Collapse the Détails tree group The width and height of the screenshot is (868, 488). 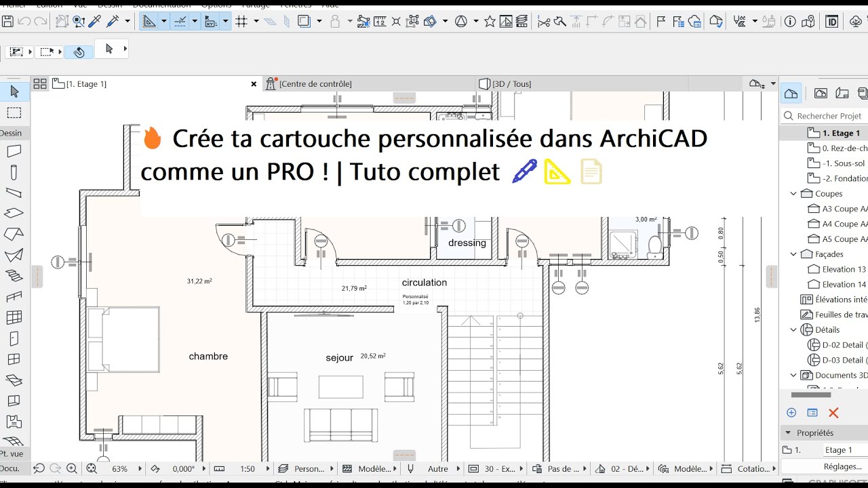(793, 329)
